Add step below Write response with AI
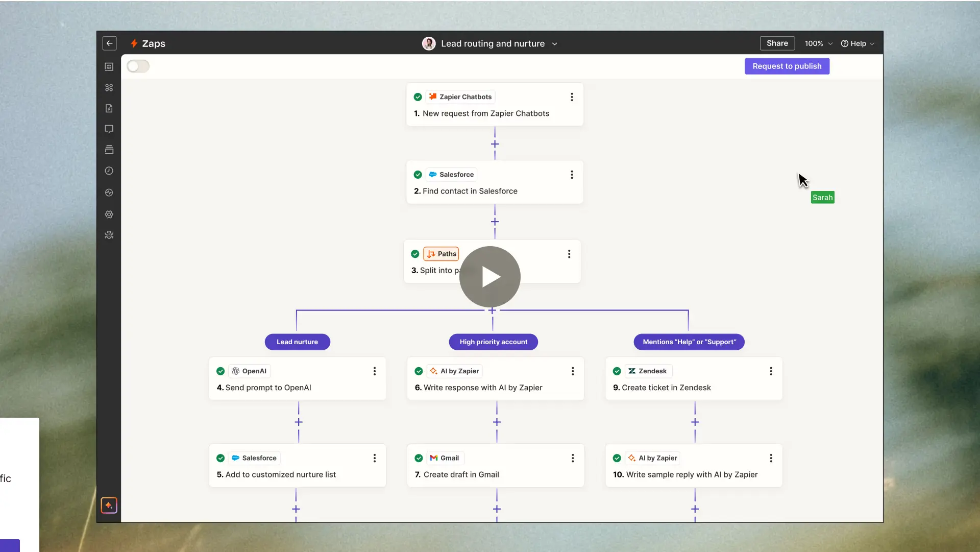The image size is (980, 552). click(497, 422)
